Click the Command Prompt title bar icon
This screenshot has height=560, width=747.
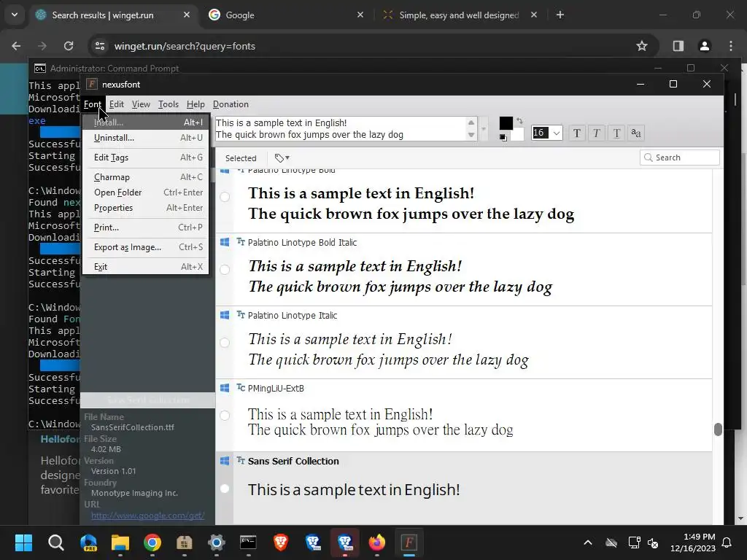[x=40, y=68]
